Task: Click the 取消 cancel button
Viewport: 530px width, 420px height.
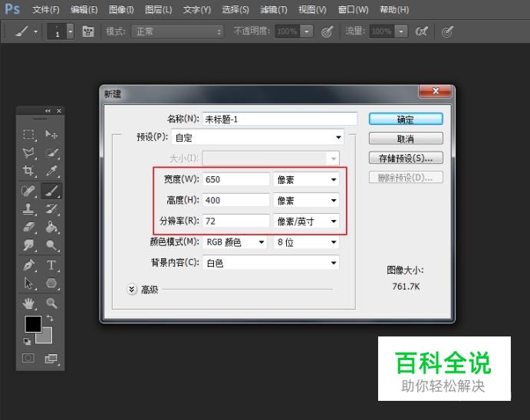Action: coord(406,139)
